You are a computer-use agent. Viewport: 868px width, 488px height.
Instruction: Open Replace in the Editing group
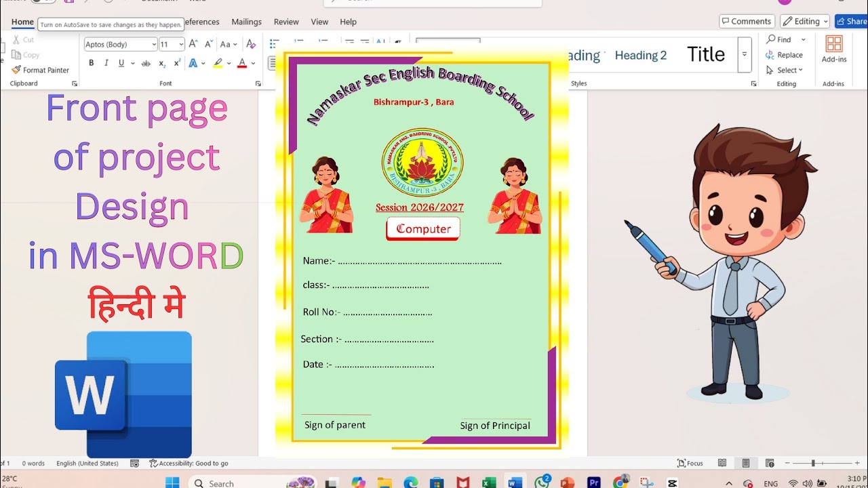pyautogui.click(x=785, y=55)
